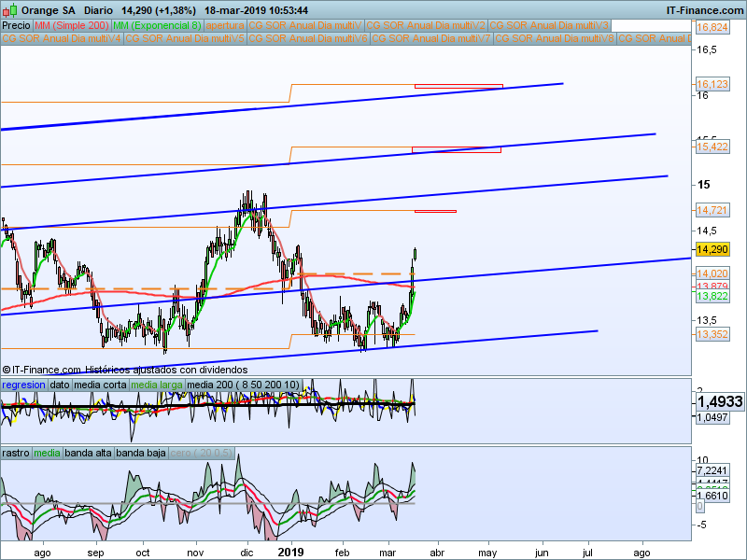Select the red rectangle at the 15,422 level
Image resolution: width=747 pixels, height=560 pixels.
pos(457,150)
